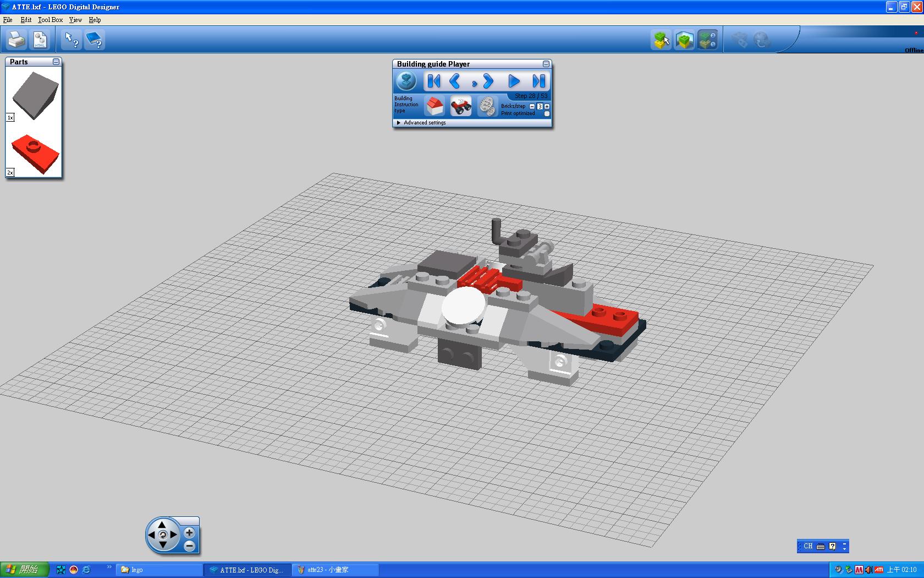Jump to first building guide step

pyautogui.click(x=434, y=81)
